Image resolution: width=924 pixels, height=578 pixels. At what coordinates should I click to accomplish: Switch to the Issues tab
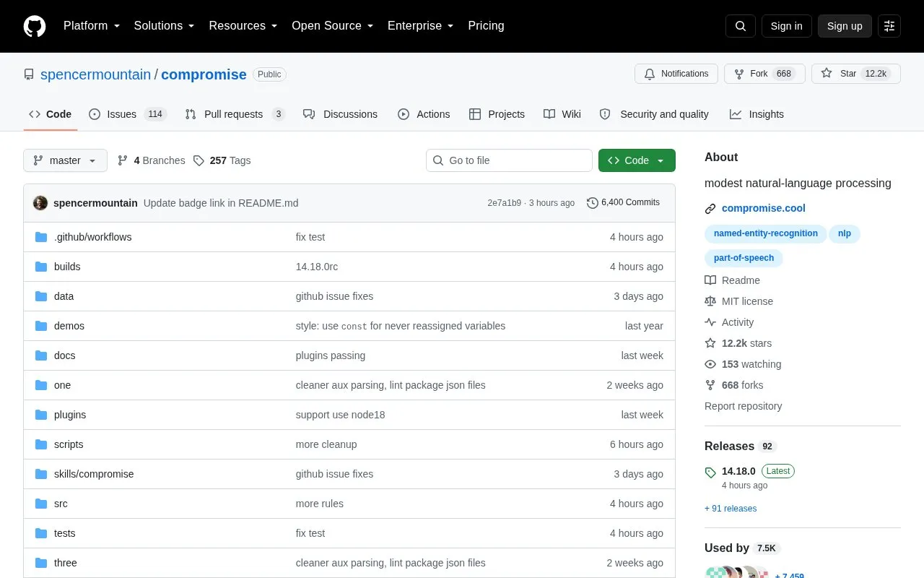point(128,114)
